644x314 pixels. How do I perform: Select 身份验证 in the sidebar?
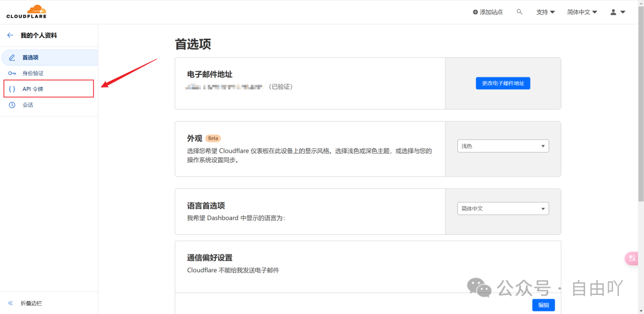(49, 73)
